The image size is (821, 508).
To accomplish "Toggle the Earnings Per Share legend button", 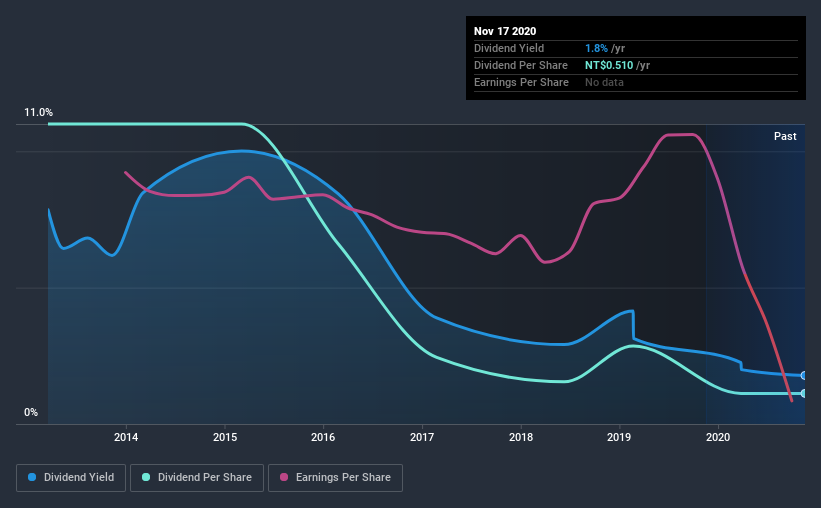I will tap(336, 478).
